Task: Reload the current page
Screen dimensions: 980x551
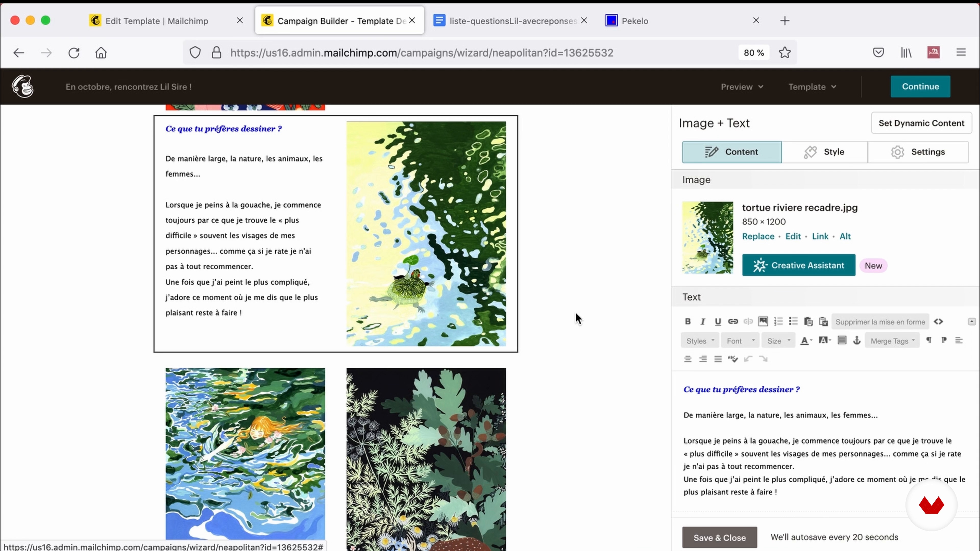Action: tap(74, 53)
